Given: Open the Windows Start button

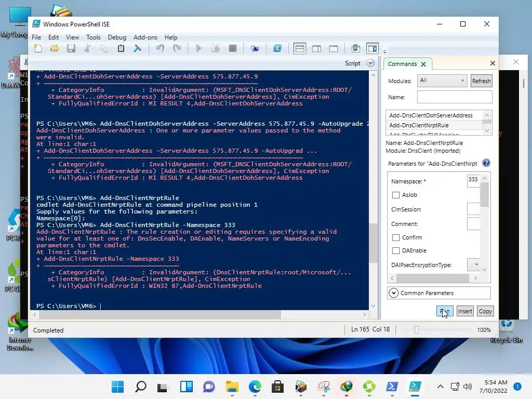Looking at the screenshot, I should tap(118, 387).
